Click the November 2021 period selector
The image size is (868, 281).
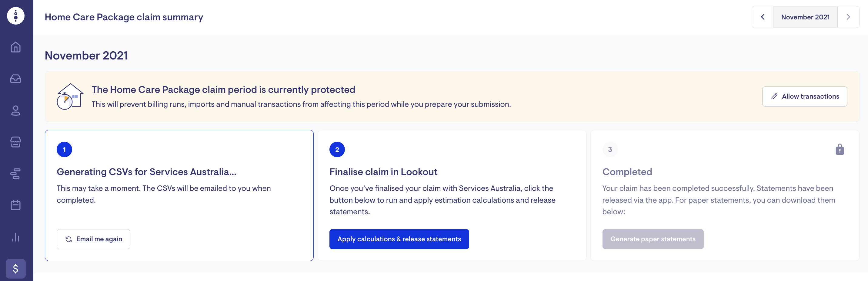pos(805,17)
